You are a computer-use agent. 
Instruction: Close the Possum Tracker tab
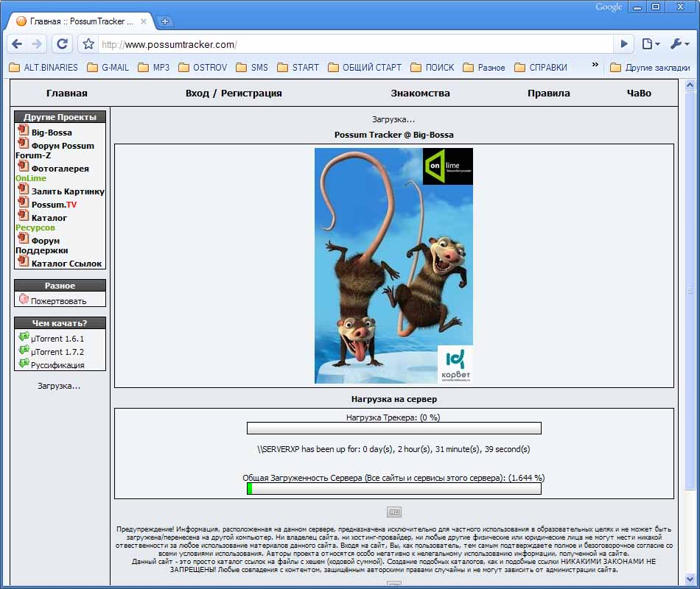[143, 21]
